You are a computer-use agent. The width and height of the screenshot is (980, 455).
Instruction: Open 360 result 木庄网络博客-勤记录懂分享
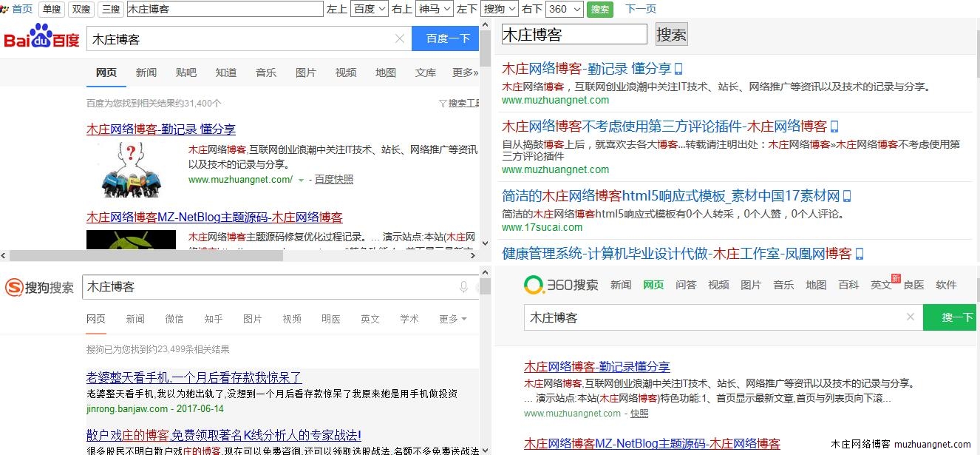[597, 366]
